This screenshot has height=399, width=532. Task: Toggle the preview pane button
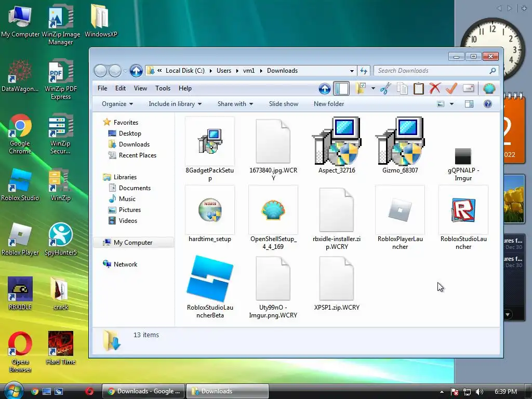pyautogui.click(x=469, y=104)
